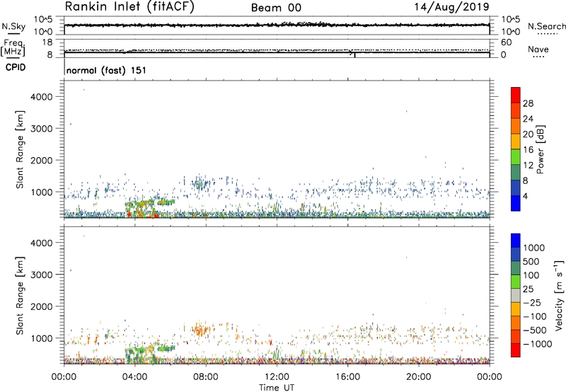The image size is (566, 392).
Task: Click the 'CPID' label
Action: (x=16, y=67)
